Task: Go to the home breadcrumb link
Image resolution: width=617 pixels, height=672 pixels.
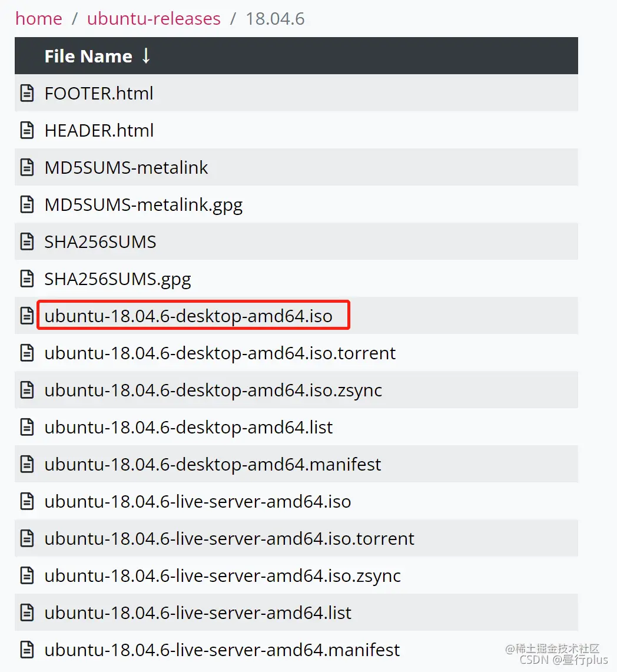Action: click(39, 19)
